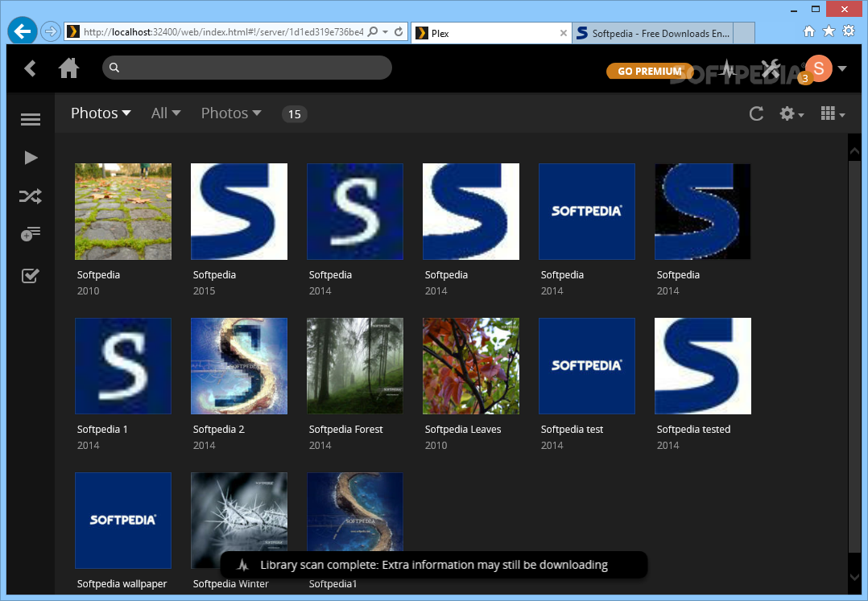Click the Softpedia Leaves title text

coord(463,430)
